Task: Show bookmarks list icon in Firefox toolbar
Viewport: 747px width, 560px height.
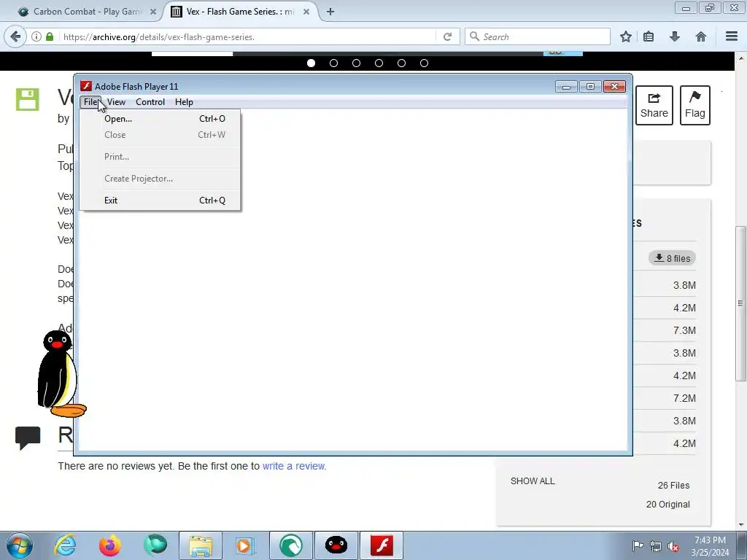Action: click(649, 36)
